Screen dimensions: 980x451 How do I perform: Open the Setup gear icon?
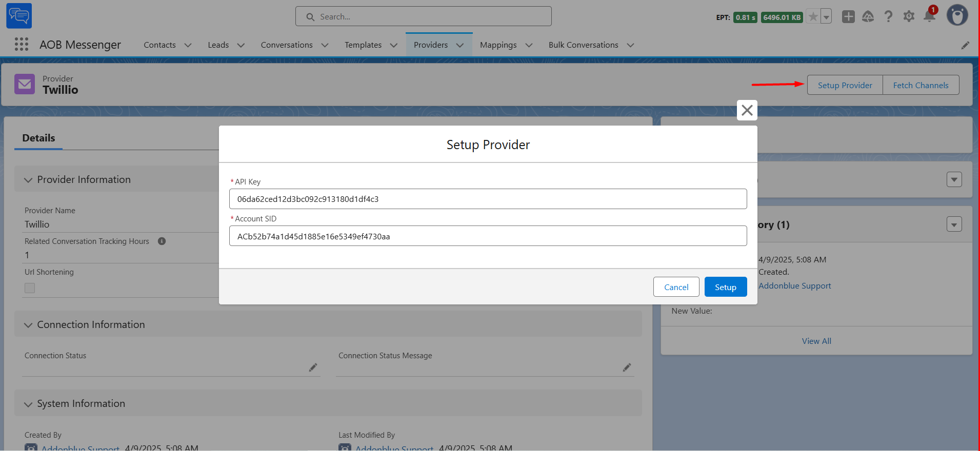[909, 17]
